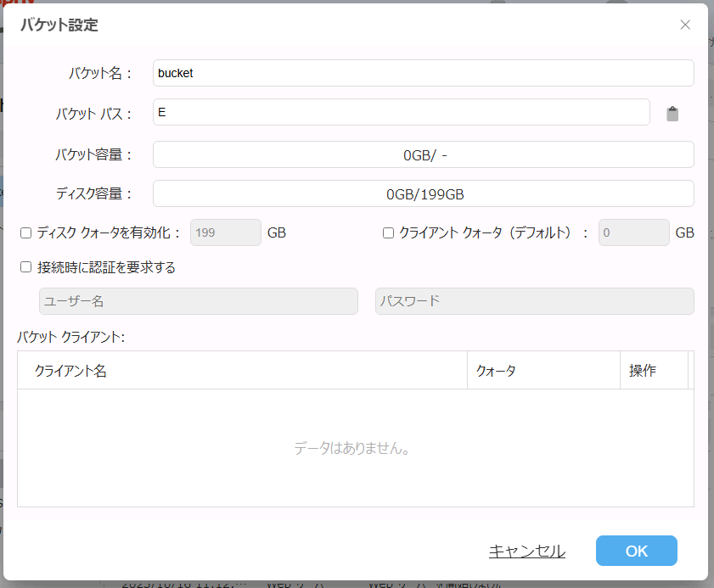Click the バケット容量 display field
714x588 pixels.
click(423, 154)
